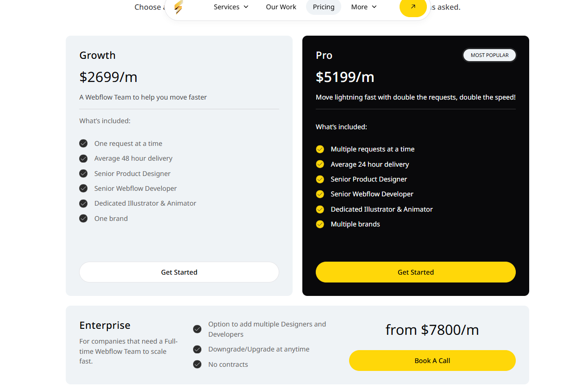
Task: Click One request at a time text
Action: coord(128,144)
